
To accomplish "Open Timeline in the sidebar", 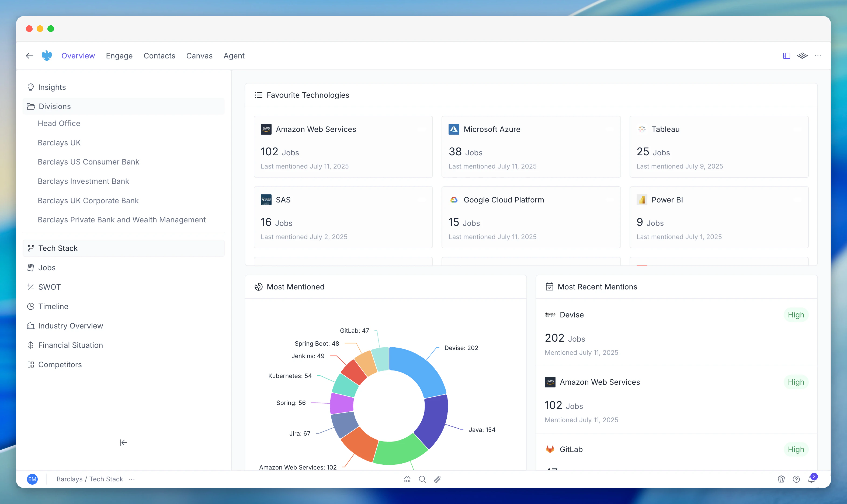I will pos(124,306).
